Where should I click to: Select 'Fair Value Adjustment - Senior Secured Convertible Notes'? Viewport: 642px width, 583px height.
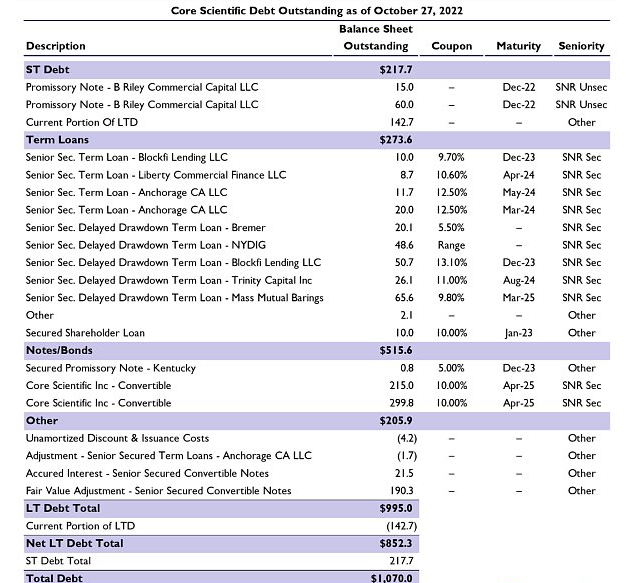click(x=158, y=491)
